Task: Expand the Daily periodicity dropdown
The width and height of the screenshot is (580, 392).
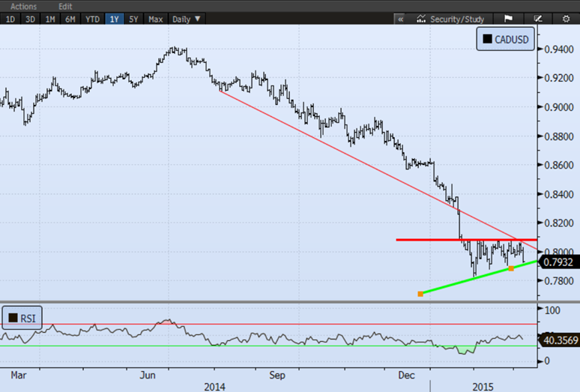Action: 187,19
